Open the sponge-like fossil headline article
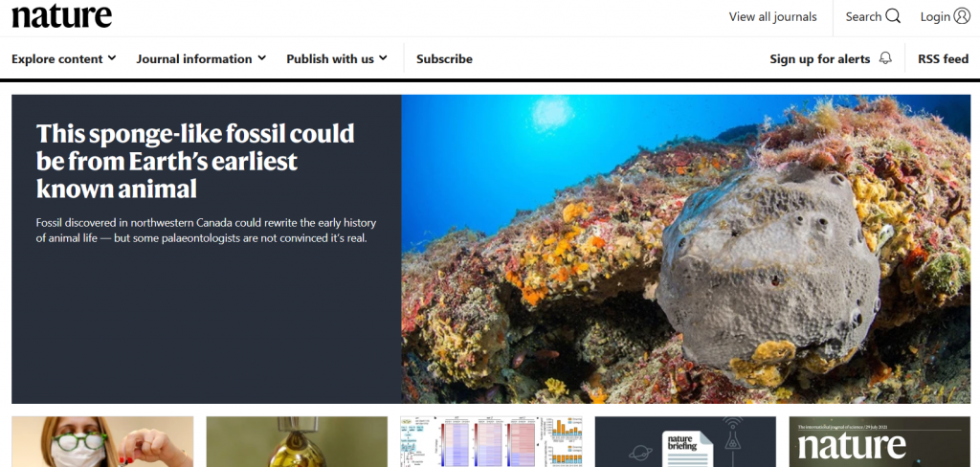 point(195,161)
